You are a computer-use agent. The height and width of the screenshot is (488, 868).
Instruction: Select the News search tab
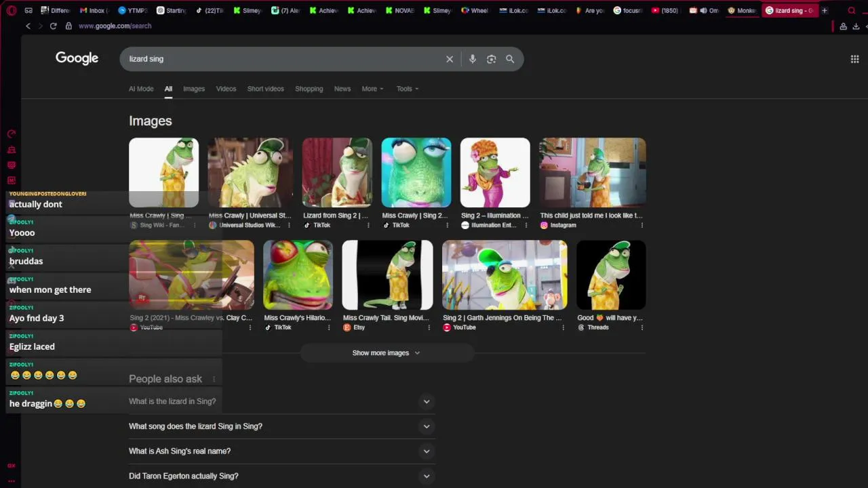coord(342,89)
